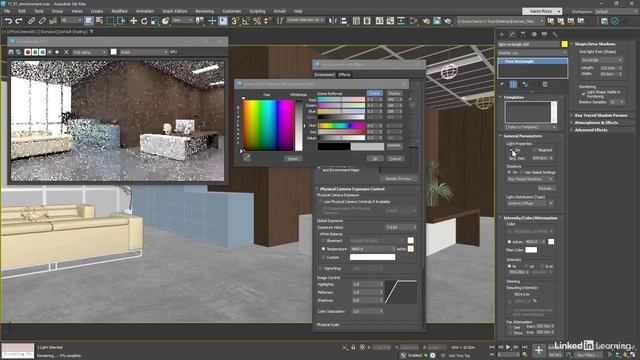
Task: Click the Render Preview button
Action: point(398,179)
